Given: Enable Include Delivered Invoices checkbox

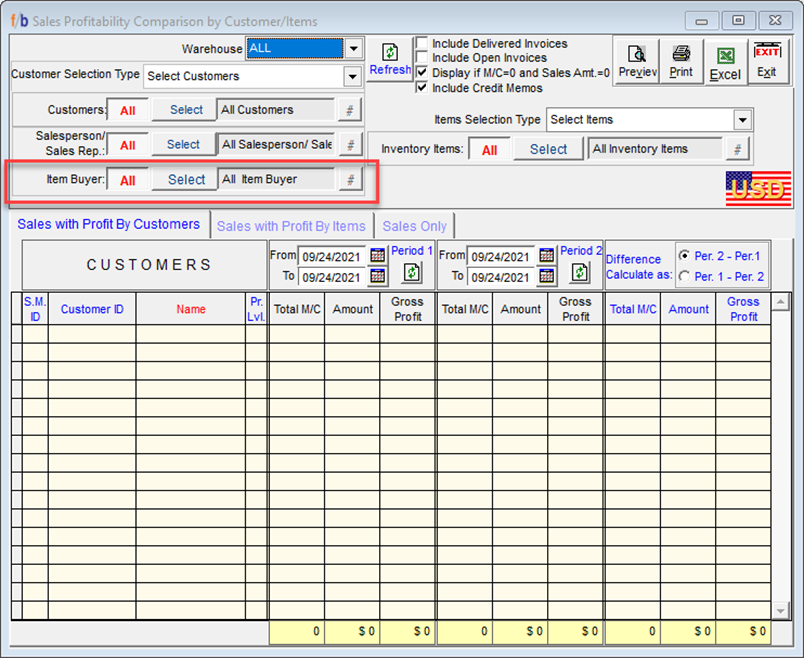Looking at the screenshot, I should (x=422, y=44).
